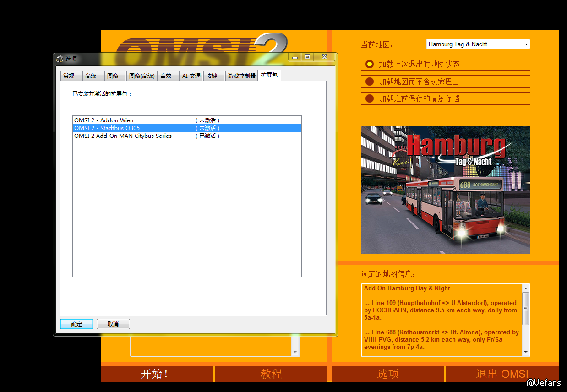
Task: Click the Line 109 description text
Action: click(440, 310)
